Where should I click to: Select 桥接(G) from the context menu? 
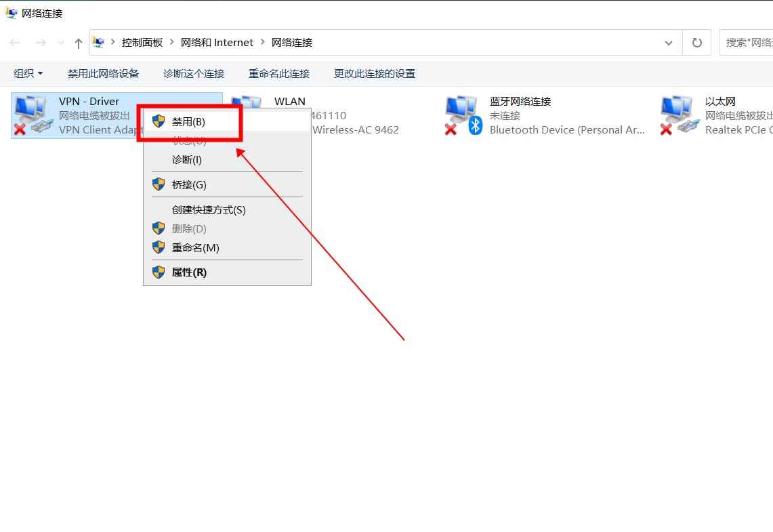coord(188,184)
